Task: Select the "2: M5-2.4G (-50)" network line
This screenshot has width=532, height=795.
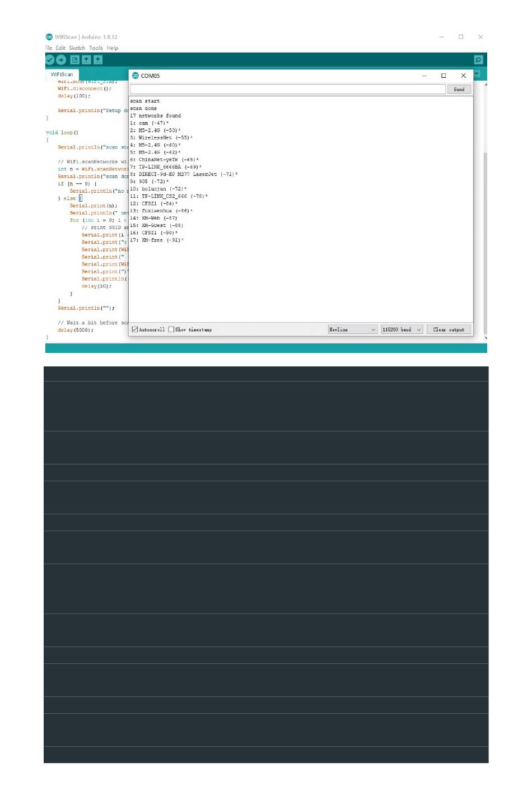Action: [x=155, y=131]
